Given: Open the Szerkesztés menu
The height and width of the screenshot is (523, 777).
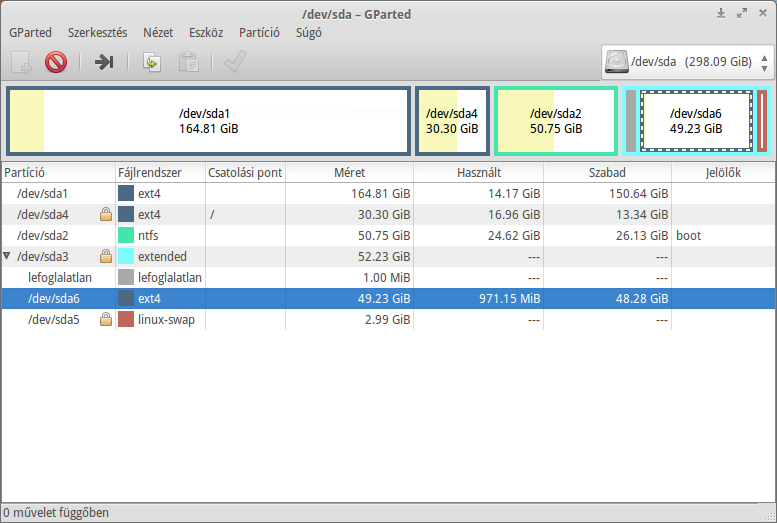Looking at the screenshot, I should tap(98, 33).
